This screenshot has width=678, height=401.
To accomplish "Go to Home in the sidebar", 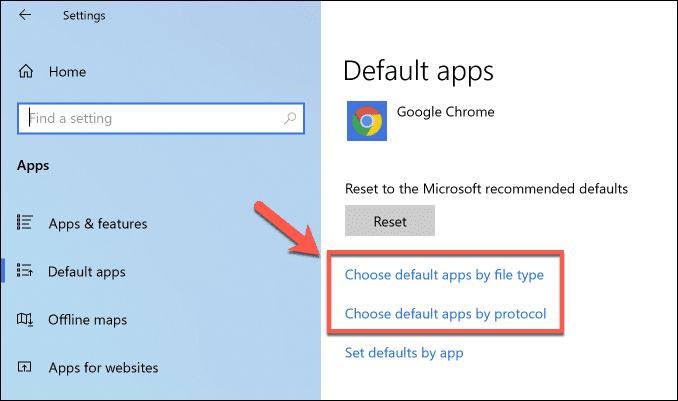I will tap(66, 71).
